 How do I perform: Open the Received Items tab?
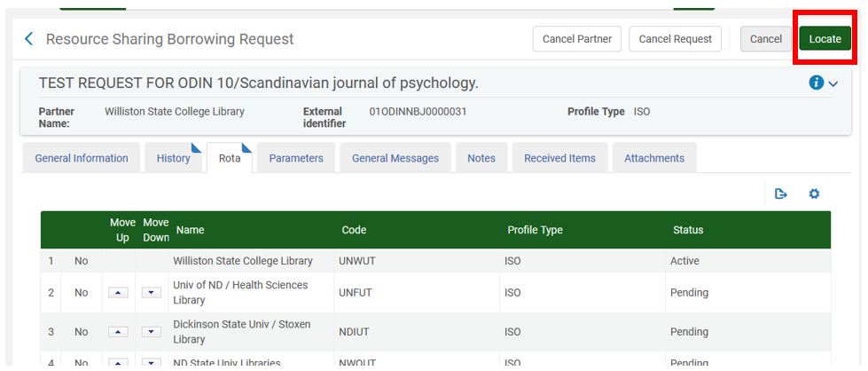[559, 158]
